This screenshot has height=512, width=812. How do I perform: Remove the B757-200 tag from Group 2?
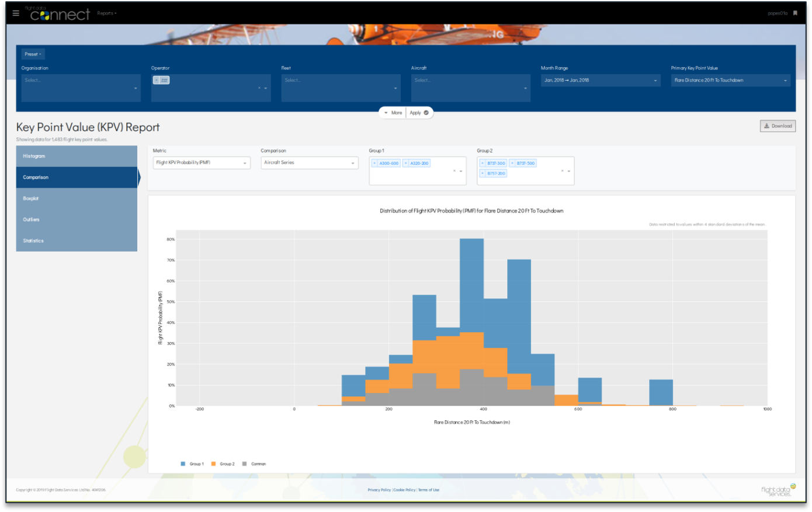483,173
